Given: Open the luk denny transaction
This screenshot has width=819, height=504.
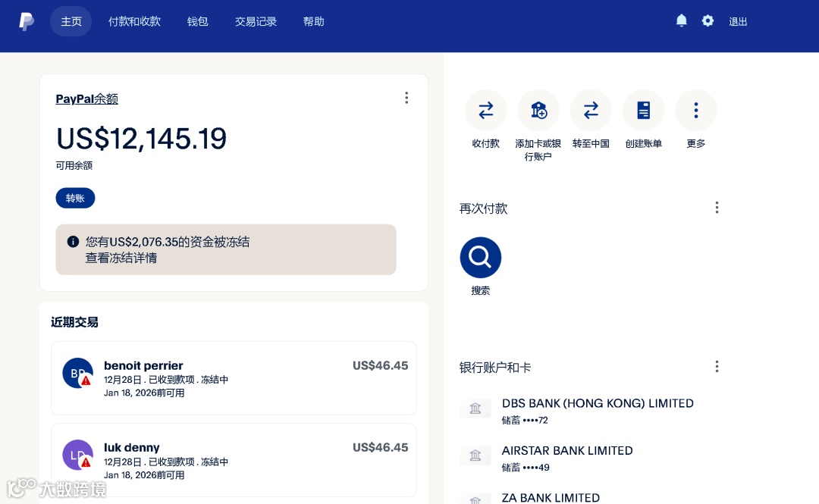Looking at the screenshot, I should (234, 460).
